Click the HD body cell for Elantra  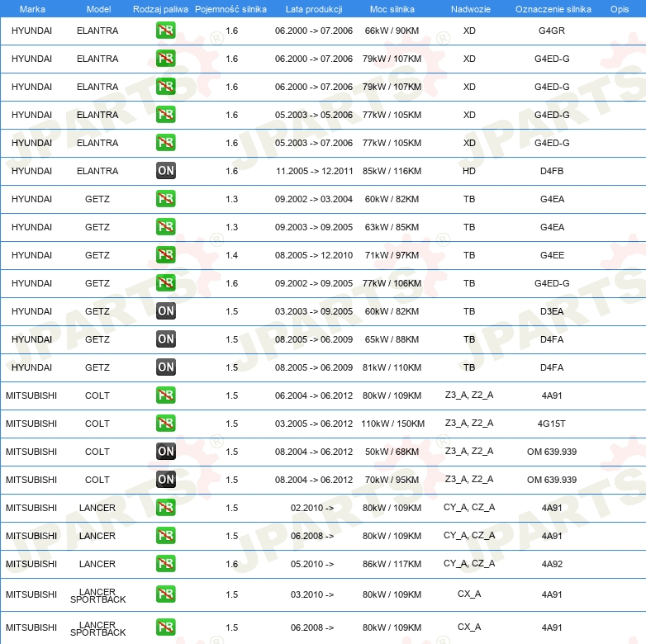click(469, 172)
